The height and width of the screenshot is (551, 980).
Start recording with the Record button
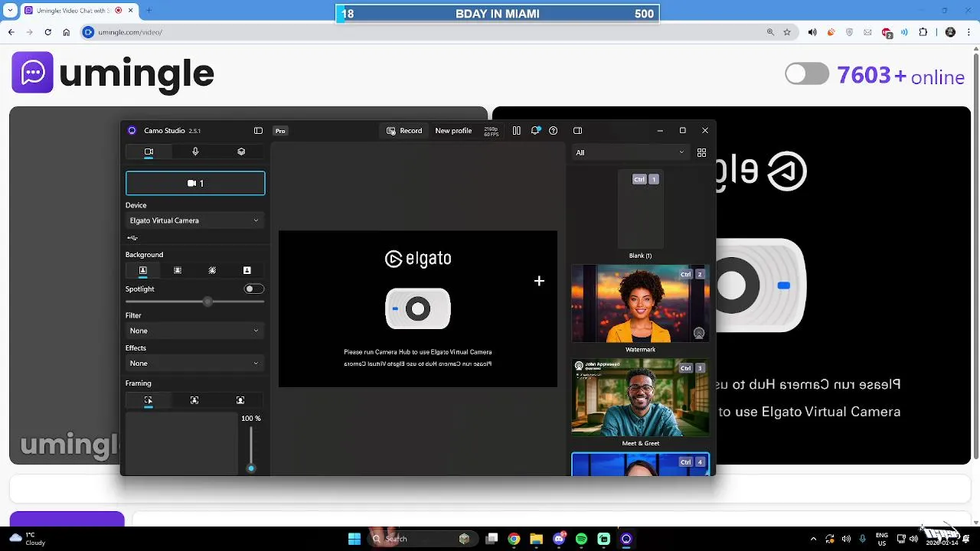click(x=404, y=131)
